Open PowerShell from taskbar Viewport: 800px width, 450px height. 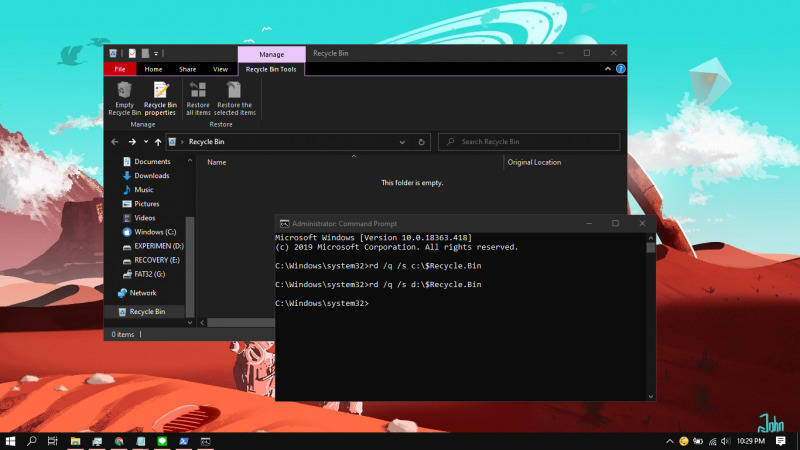click(x=184, y=441)
